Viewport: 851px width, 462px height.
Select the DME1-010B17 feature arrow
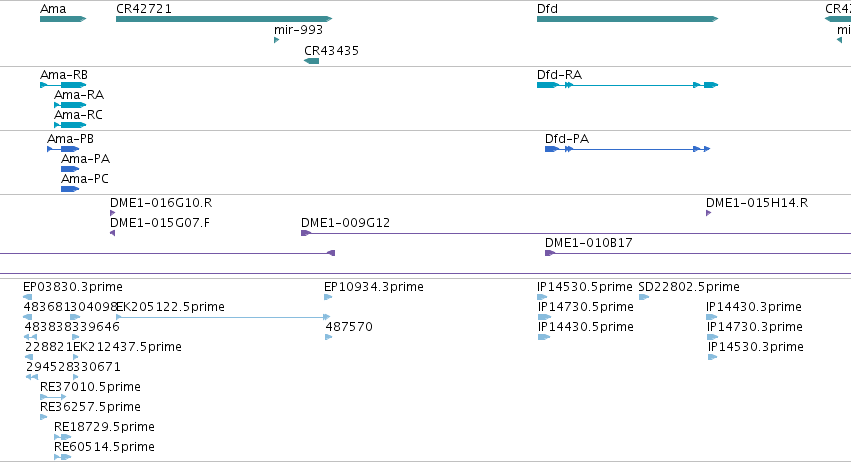[x=550, y=253]
